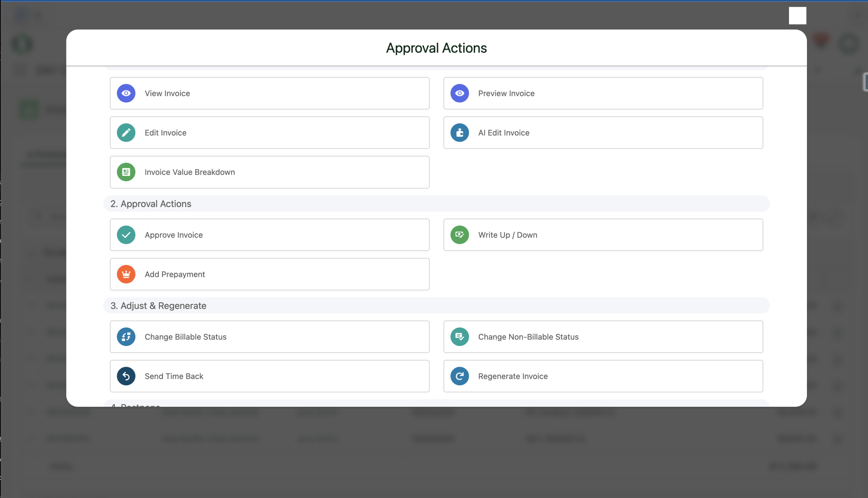Select the Regenerate Invoice action
Viewport: 868px width, 498px height.
tap(603, 376)
